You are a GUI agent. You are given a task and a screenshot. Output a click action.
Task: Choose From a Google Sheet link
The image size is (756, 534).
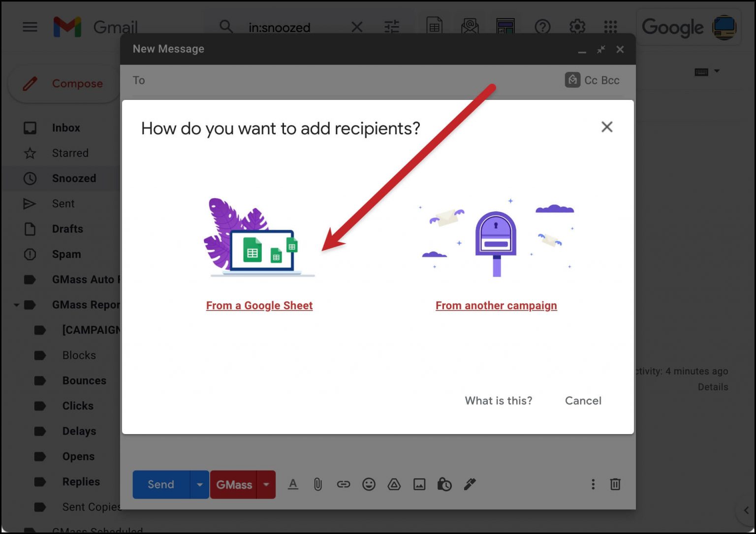click(259, 306)
